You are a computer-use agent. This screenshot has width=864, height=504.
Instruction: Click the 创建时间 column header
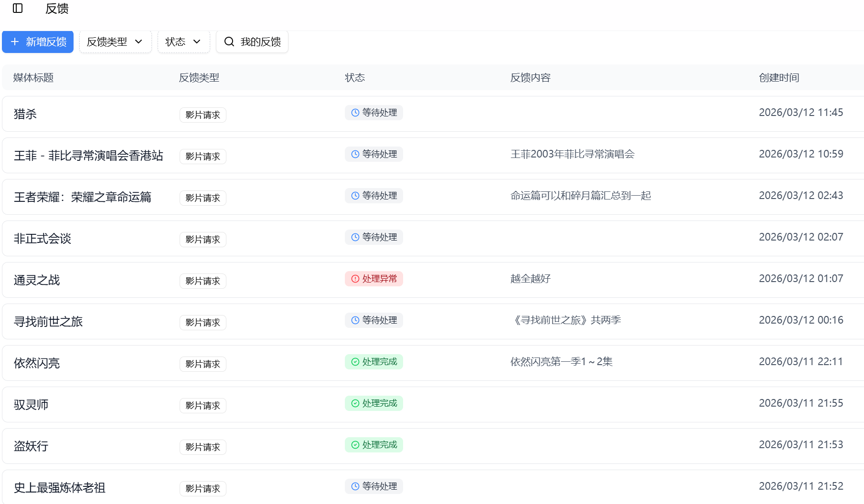pos(779,78)
